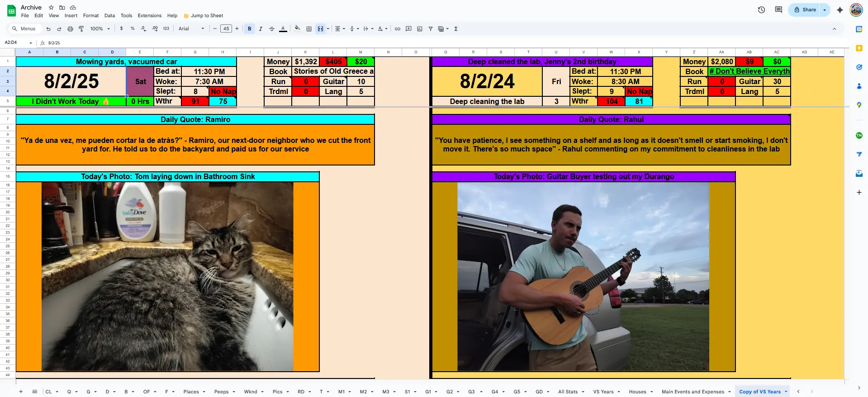
Task: Insert a chart
Action: tap(419, 28)
